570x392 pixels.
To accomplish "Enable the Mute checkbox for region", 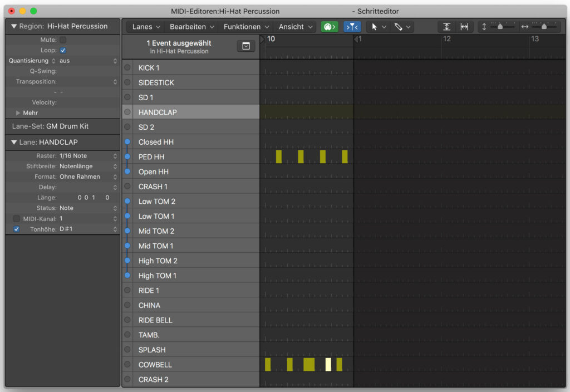I will pyautogui.click(x=63, y=40).
